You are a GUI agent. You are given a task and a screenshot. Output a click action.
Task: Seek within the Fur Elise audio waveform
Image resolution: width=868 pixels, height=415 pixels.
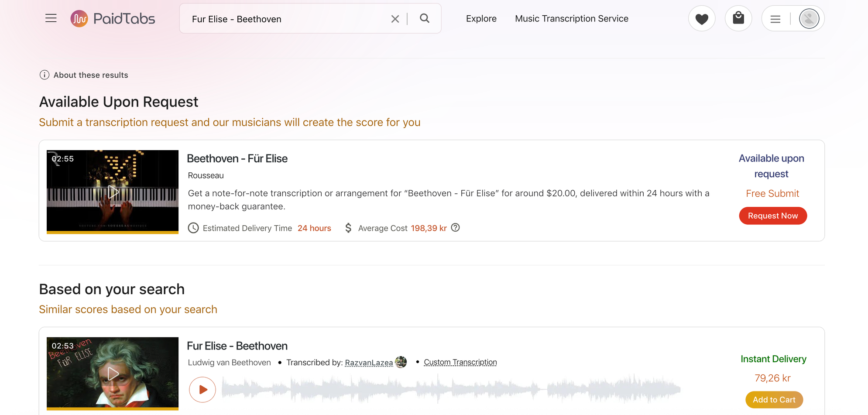tap(451, 388)
